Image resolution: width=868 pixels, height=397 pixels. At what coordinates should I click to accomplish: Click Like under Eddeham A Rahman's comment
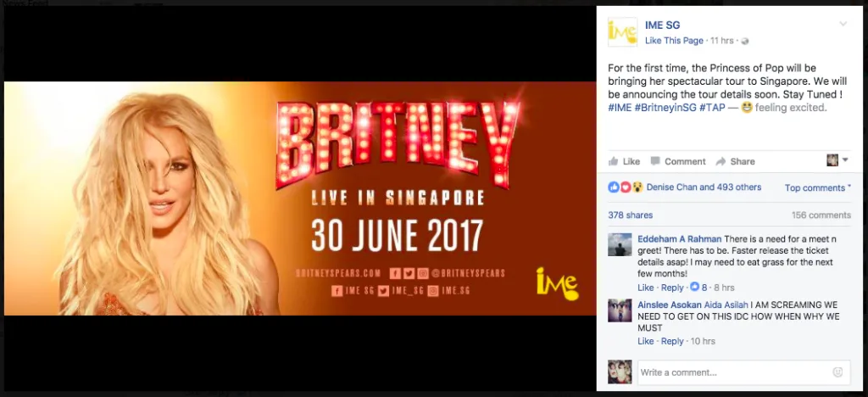pos(645,288)
